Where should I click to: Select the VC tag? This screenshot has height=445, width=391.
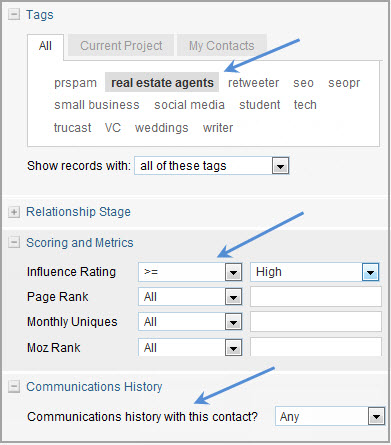(x=113, y=128)
